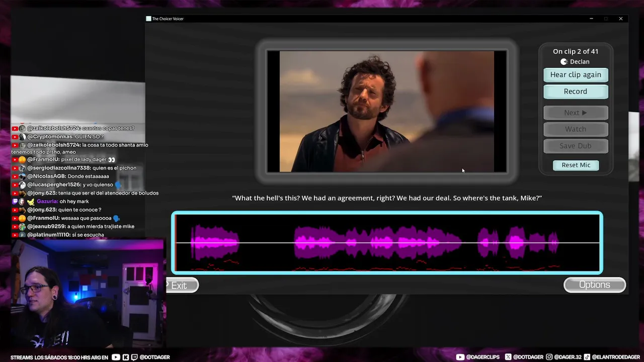Click the X logo beside @DOTDAGER
Image resolution: width=644 pixels, height=362 pixels.
508,357
